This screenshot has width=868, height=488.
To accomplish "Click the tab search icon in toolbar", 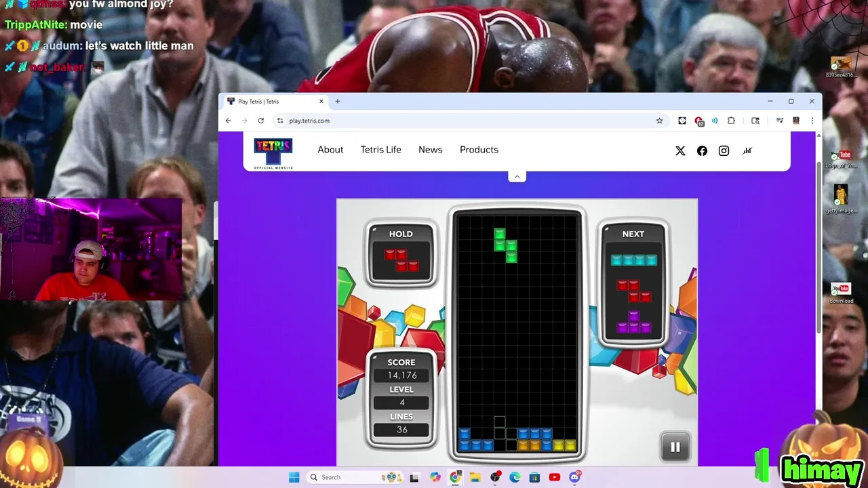I will pos(755,121).
